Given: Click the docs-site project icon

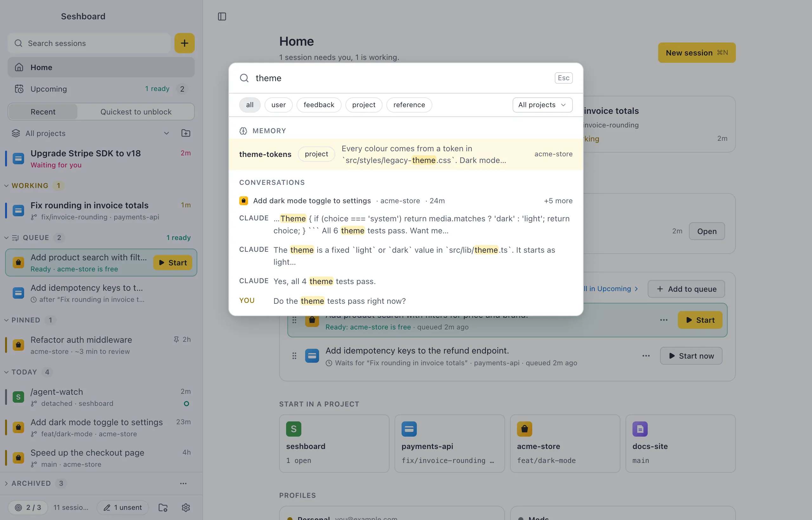Looking at the screenshot, I should click(640, 429).
